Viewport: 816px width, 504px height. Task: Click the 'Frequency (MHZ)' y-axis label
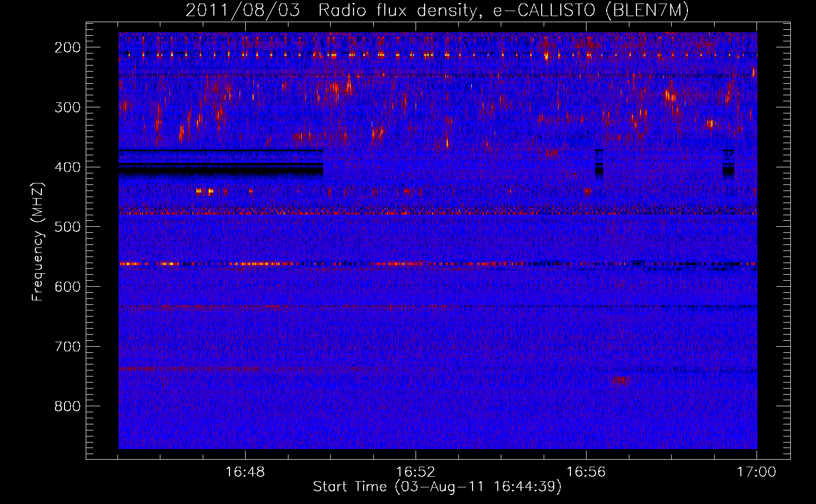38,241
